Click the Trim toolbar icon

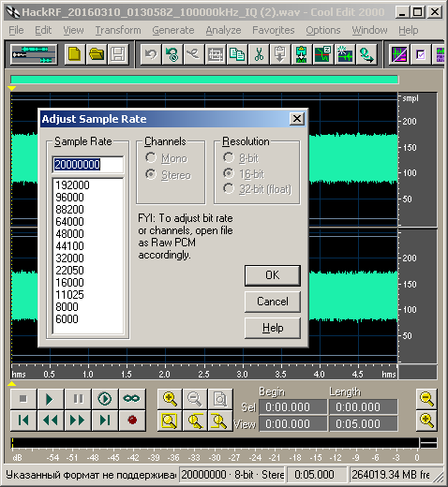[x=216, y=54]
